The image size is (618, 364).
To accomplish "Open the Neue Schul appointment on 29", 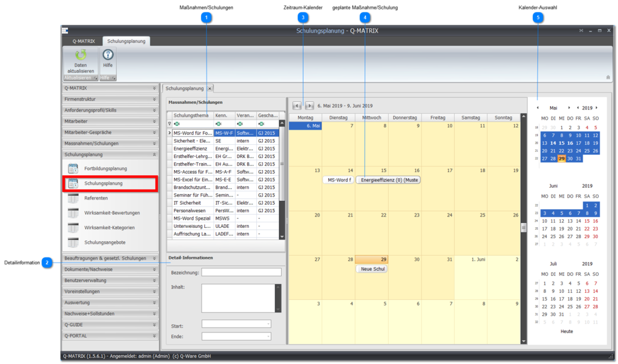I will [x=371, y=269].
